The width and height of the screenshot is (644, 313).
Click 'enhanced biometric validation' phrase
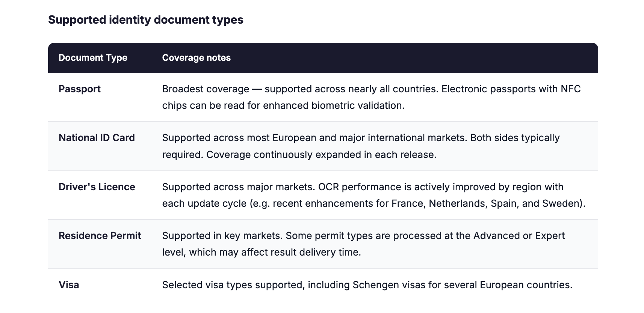point(333,105)
